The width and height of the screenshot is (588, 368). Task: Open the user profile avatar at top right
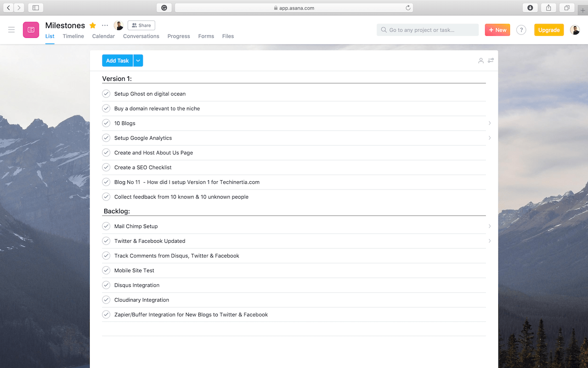575,30
